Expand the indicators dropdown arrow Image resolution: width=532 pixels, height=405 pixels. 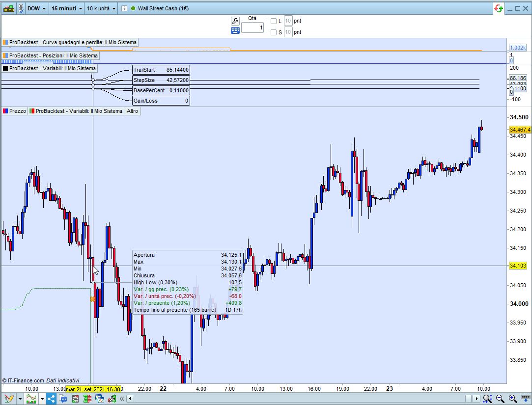pyautogui.click(x=42, y=399)
